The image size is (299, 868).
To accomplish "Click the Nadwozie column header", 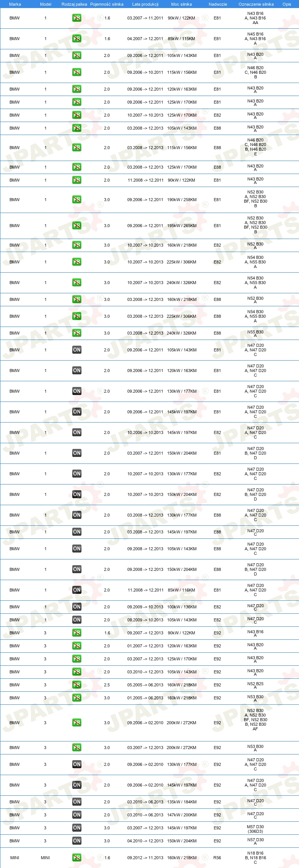I will click(x=218, y=4).
